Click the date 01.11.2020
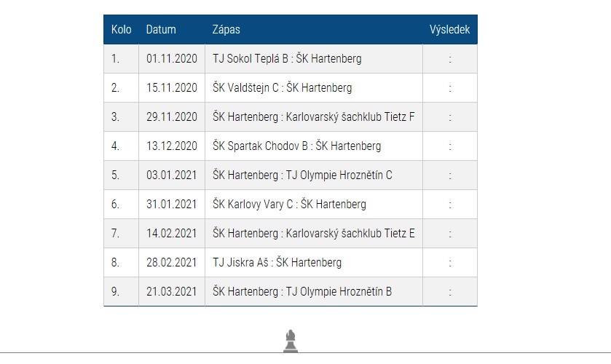Image resolution: width=611 pixels, height=364 pixels. [x=171, y=59]
